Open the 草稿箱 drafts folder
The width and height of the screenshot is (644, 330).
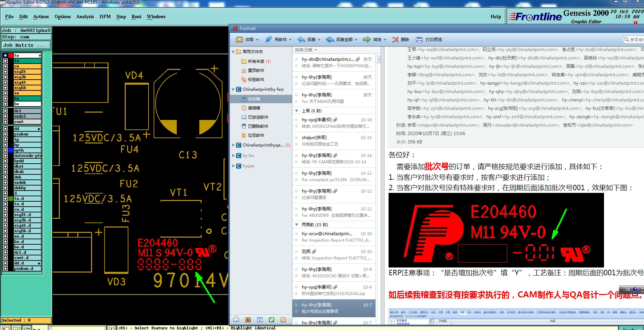click(251, 108)
